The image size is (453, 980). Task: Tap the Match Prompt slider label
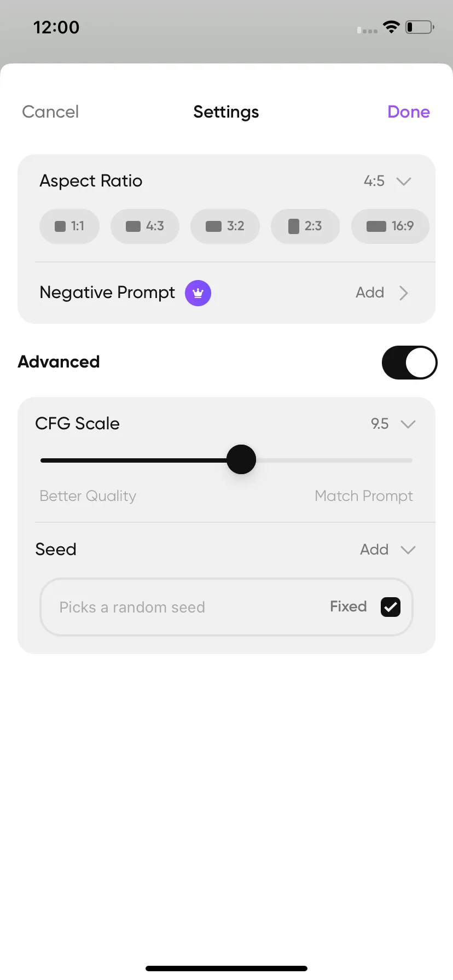pyautogui.click(x=364, y=496)
